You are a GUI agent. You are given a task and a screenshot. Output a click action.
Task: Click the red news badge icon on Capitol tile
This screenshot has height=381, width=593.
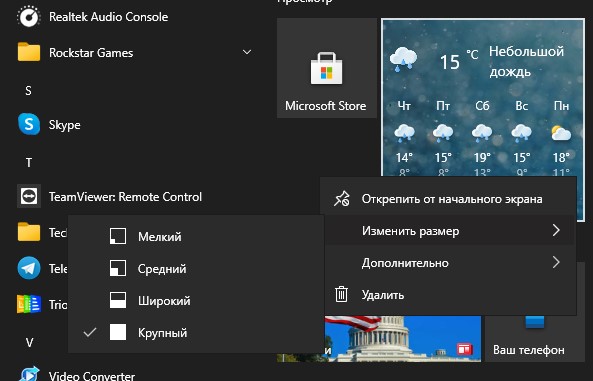464,348
